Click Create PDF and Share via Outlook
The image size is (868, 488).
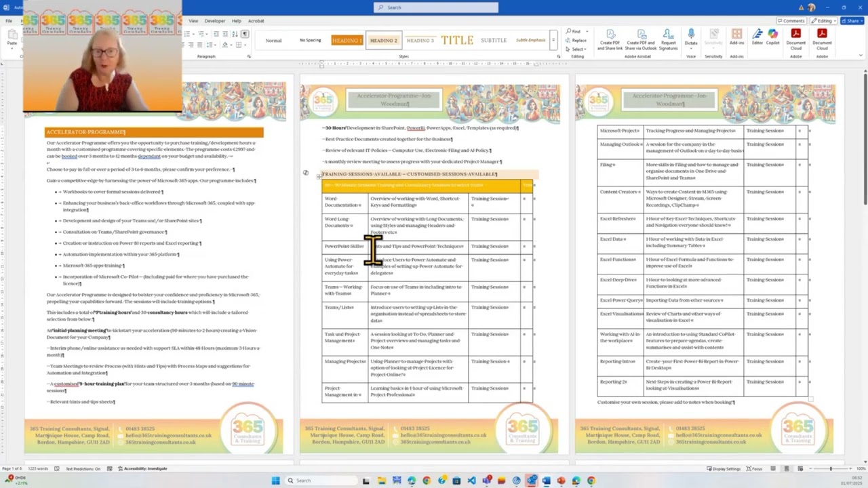click(641, 41)
